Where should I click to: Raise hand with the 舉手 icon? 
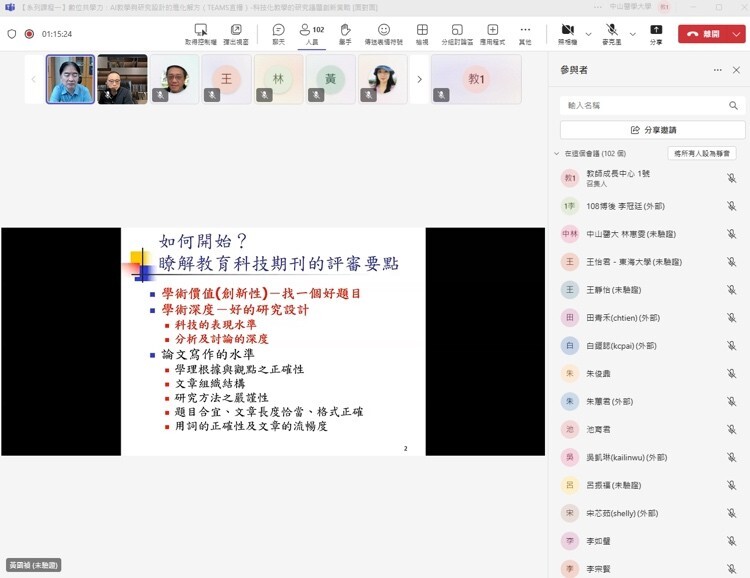(x=346, y=33)
